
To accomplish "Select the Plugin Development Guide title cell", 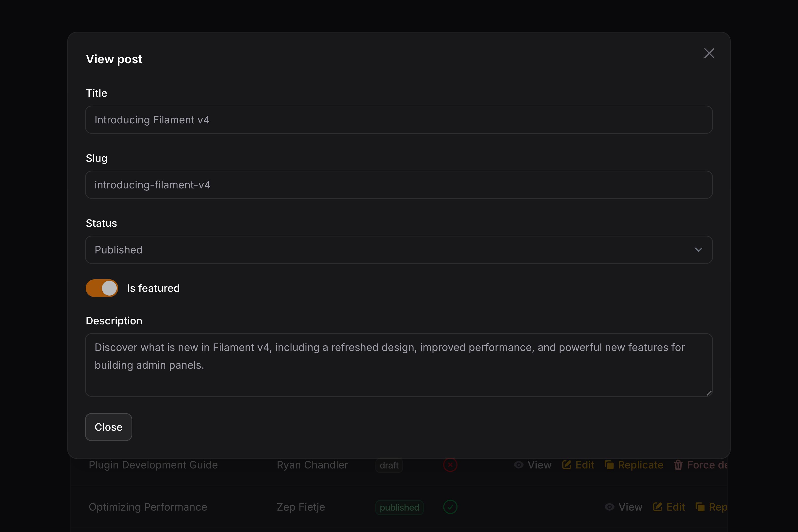I will pyautogui.click(x=153, y=465).
